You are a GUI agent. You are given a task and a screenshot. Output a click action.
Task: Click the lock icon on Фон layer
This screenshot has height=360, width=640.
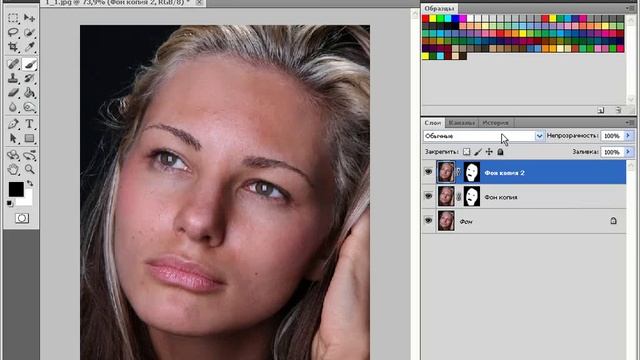click(613, 221)
